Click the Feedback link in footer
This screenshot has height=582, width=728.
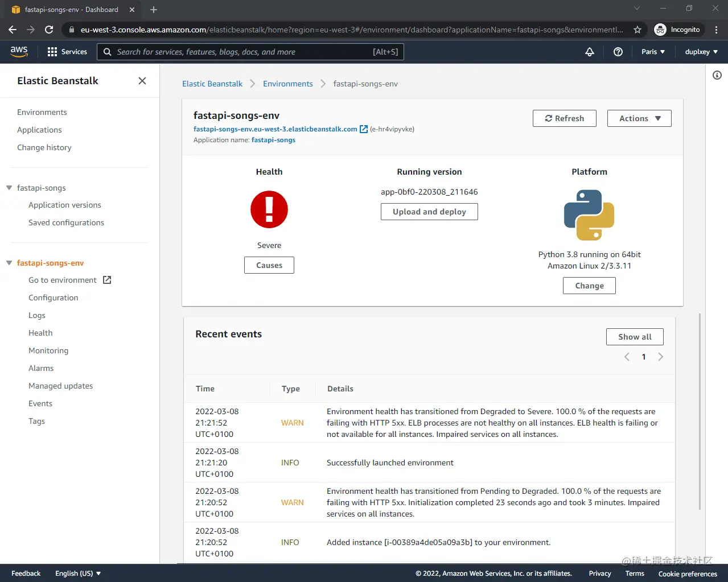[x=26, y=573]
